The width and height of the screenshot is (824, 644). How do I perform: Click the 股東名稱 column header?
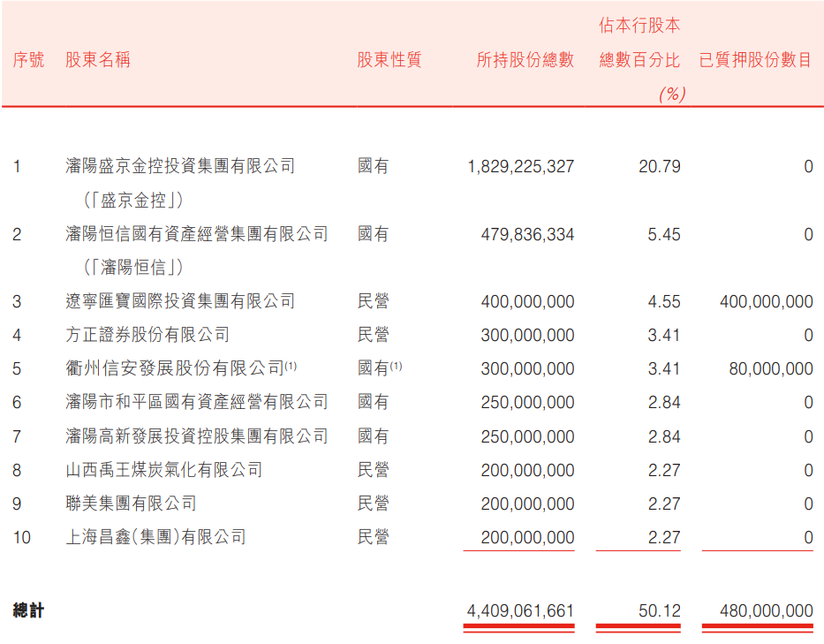98,60
